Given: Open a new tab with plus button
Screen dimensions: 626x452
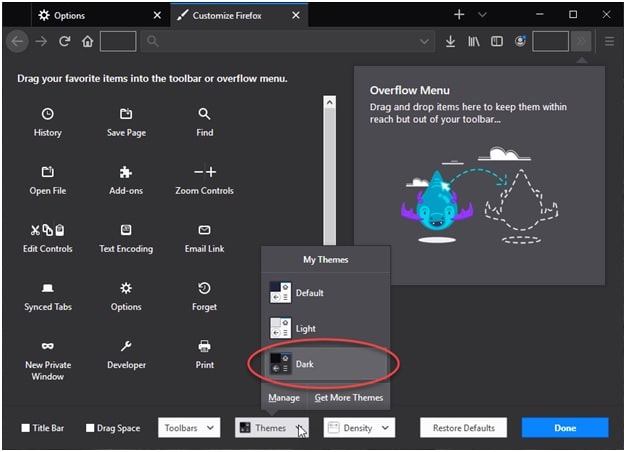Looking at the screenshot, I should 459,15.
